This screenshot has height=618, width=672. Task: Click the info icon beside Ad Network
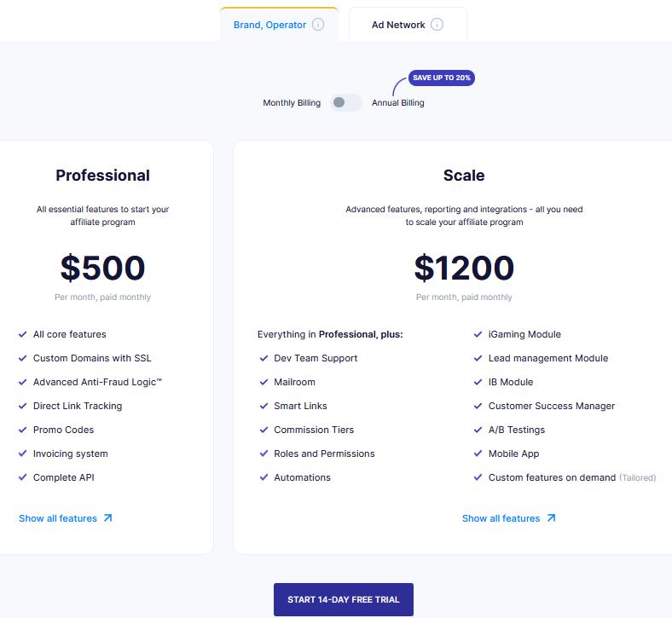(x=437, y=25)
